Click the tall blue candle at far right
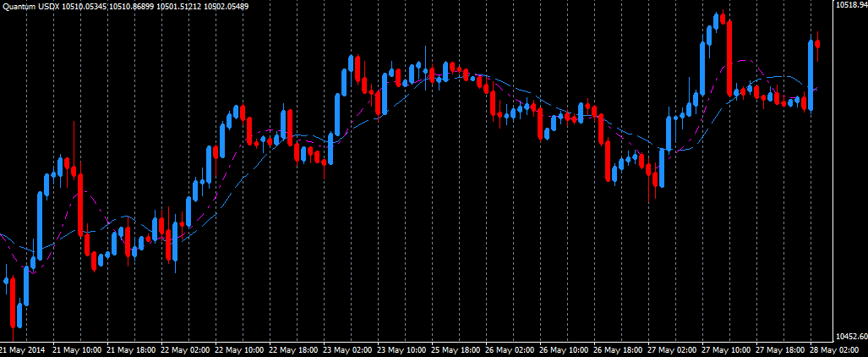868x357 pixels. [811, 76]
